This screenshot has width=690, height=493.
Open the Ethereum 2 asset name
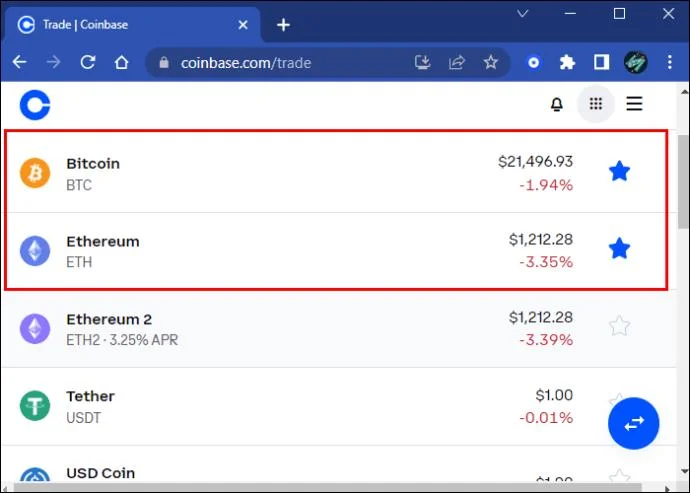pos(109,319)
